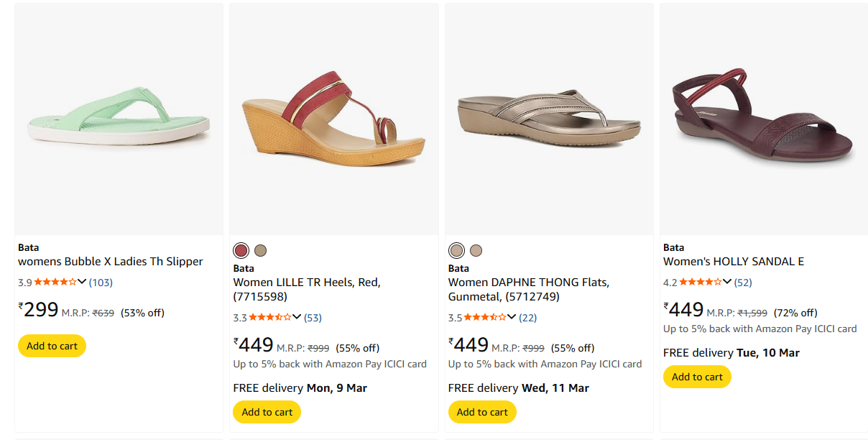Expand 3.5 star rating popover arrow
The height and width of the screenshot is (440, 868).
512,317
